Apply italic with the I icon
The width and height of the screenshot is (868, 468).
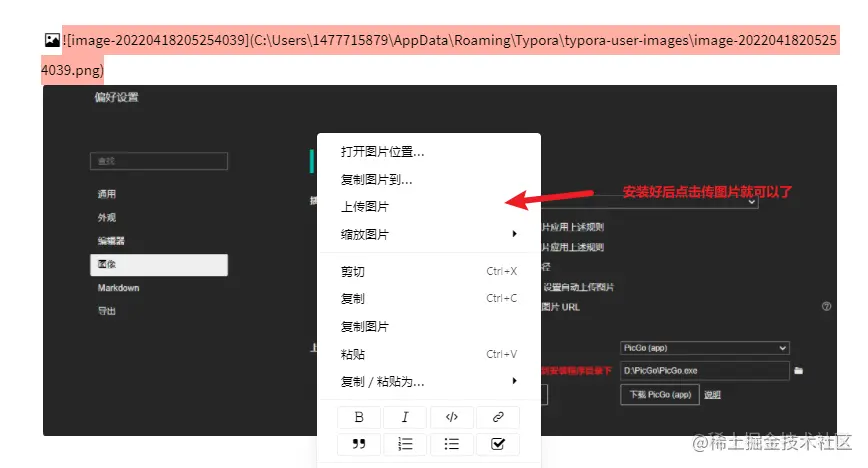pyautogui.click(x=405, y=417)
